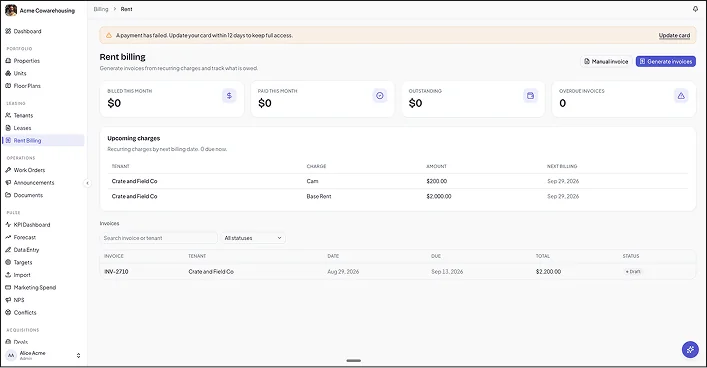Click the Sep 13, 2026 due date
This screenshot has width=707, height=368.
click(x=447, y=272)
